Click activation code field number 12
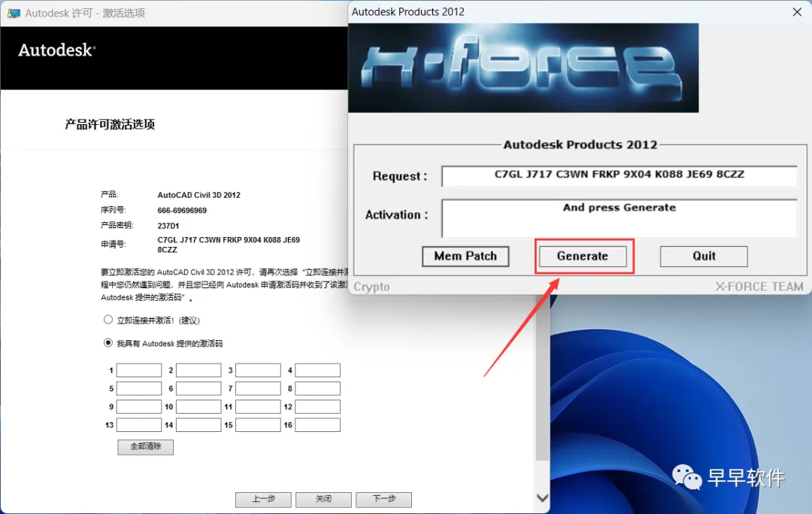The image size is (812, 514). [317, 406]
